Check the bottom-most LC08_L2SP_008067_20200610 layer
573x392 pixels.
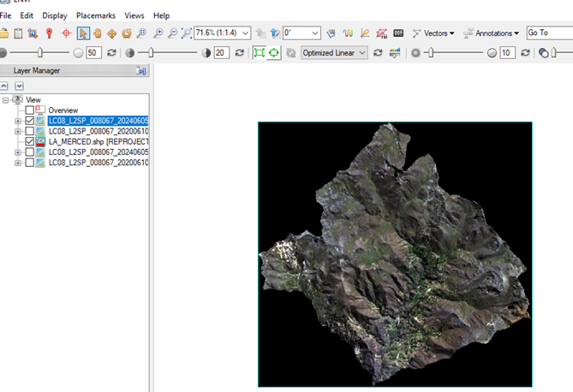point(30,163)
